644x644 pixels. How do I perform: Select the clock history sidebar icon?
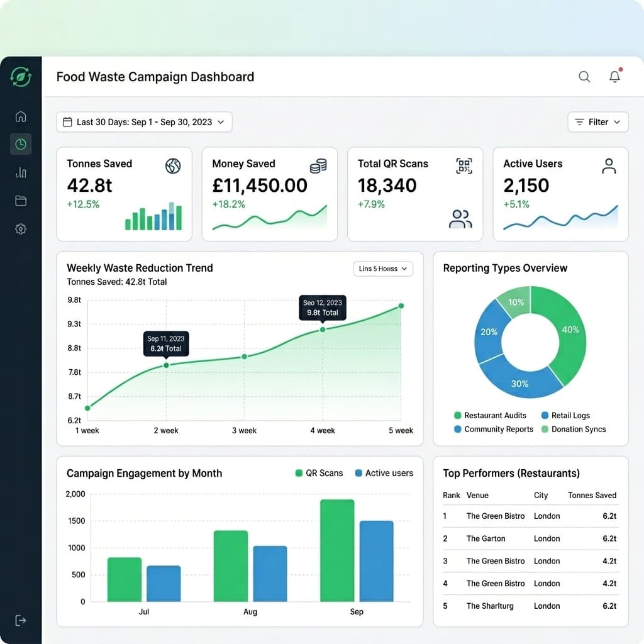(x=21, y=144)
